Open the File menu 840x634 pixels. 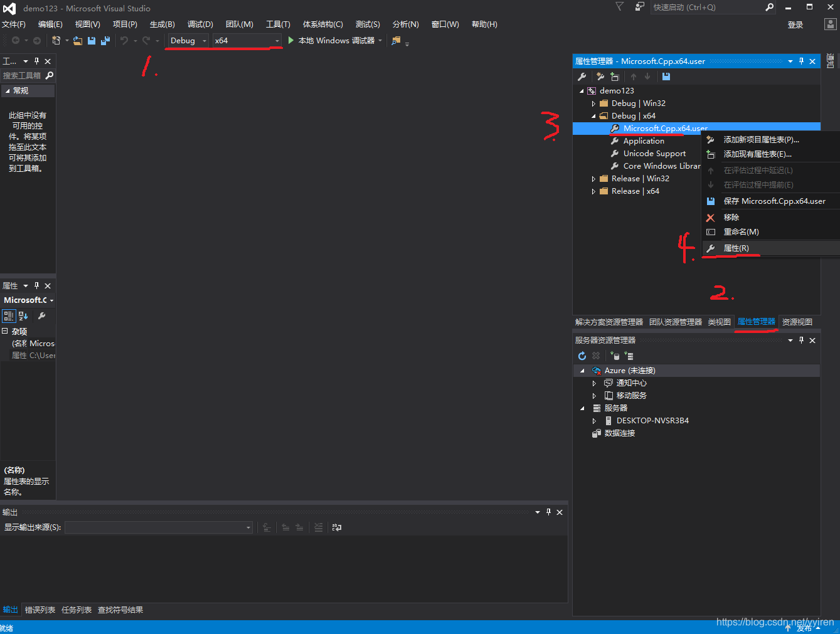13,24
